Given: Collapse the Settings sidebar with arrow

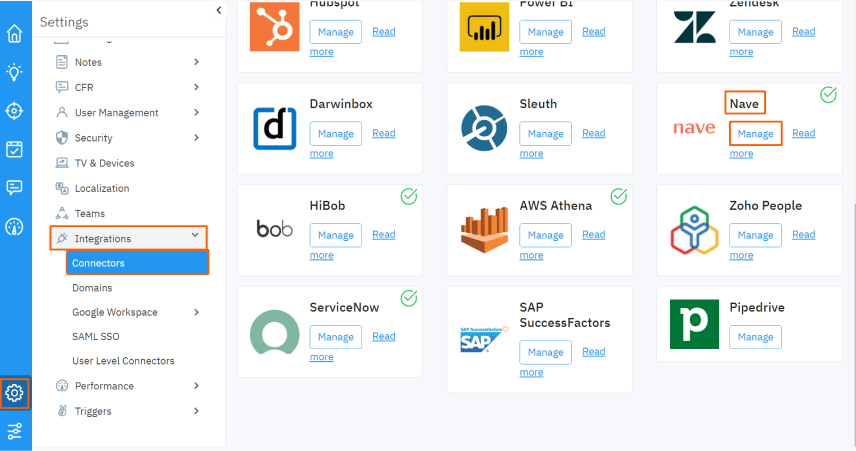Looking at the screenshot, I should tap(218, 10).
